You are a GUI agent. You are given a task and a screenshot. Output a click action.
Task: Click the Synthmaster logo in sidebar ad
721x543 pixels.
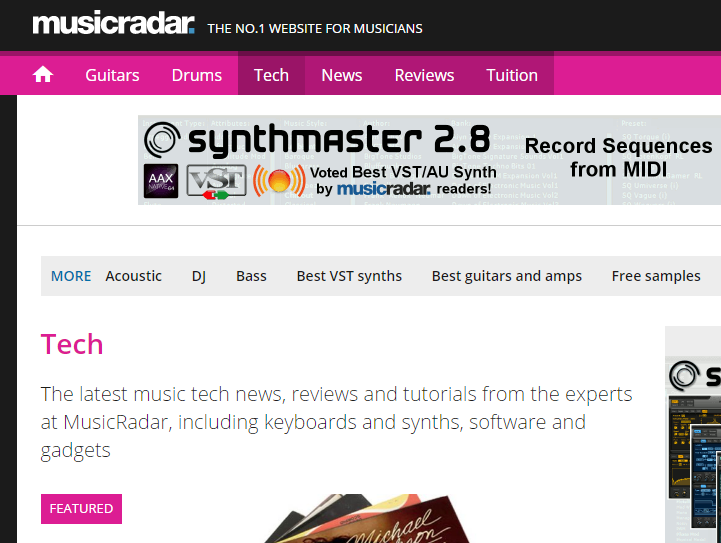685,376
